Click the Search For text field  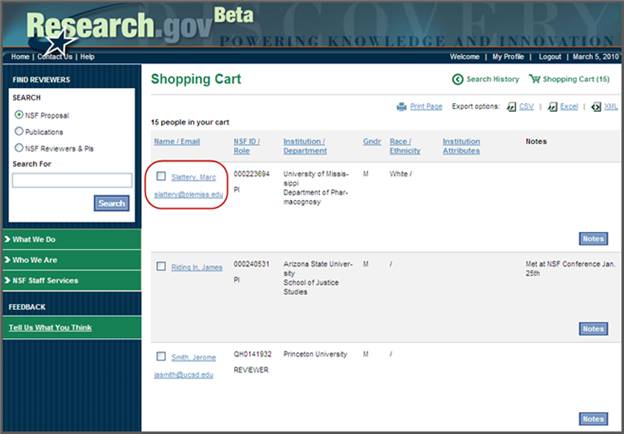pyautogui.click(x=72, y=181)
